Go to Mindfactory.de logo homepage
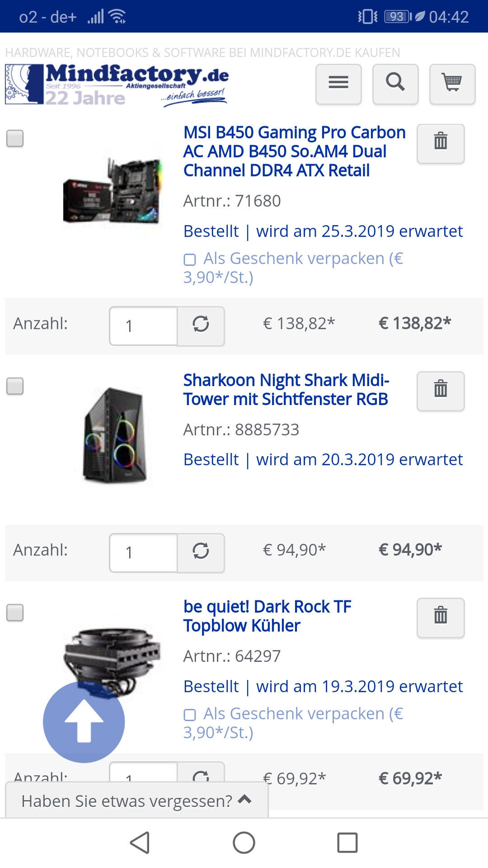 coord(117,85)
